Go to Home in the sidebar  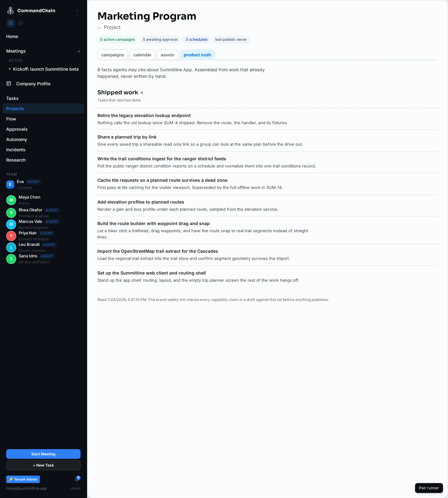coord(12,36)
